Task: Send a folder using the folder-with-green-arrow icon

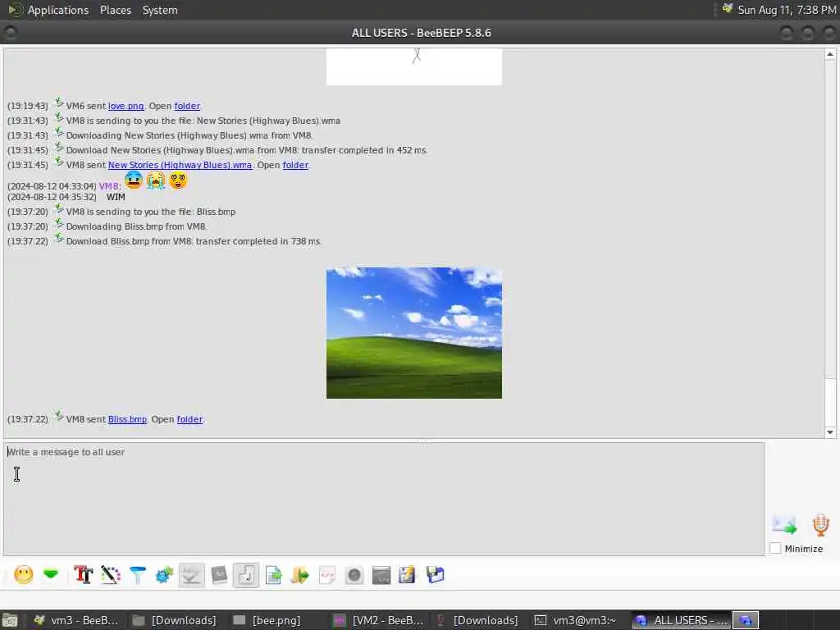Action: pyautogui.click(x=300, y=575)
